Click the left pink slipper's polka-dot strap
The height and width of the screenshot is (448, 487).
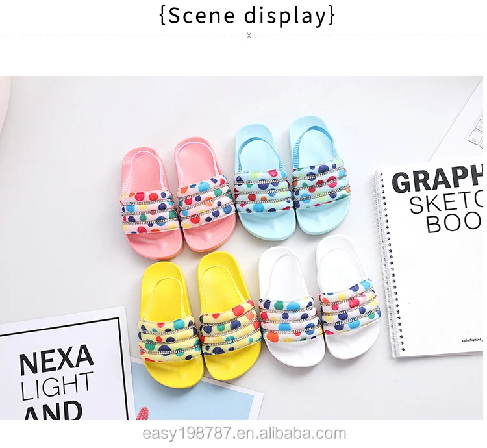click(x=147, y=212)
